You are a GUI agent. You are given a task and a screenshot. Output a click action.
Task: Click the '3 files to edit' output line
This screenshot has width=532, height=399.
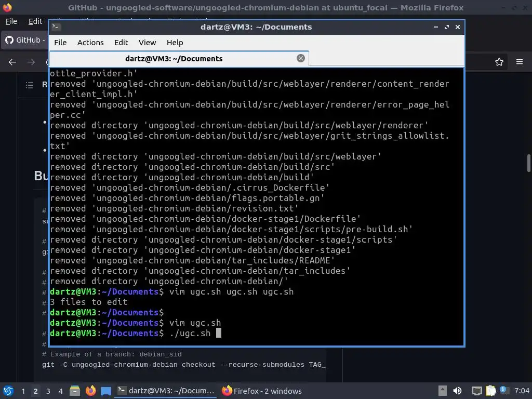click(88, 302)
